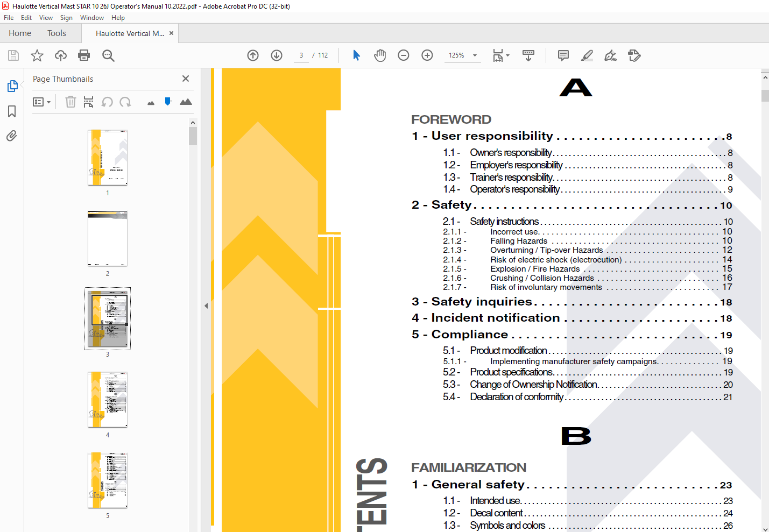Screen dimensions: 769x532
Task: Switch to the Home tab
Action: (20, 33)
